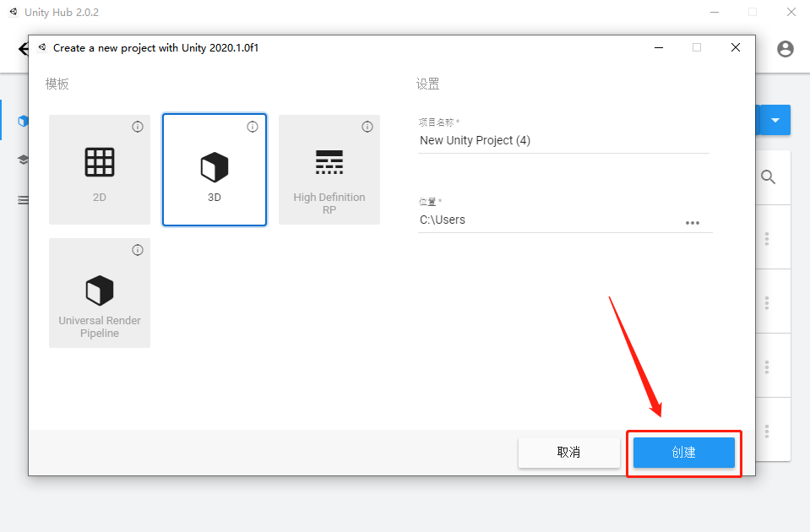Screen dimensions: 810x532
Task: Choose the High Definition RP template
Action: (x=329, y=170)
